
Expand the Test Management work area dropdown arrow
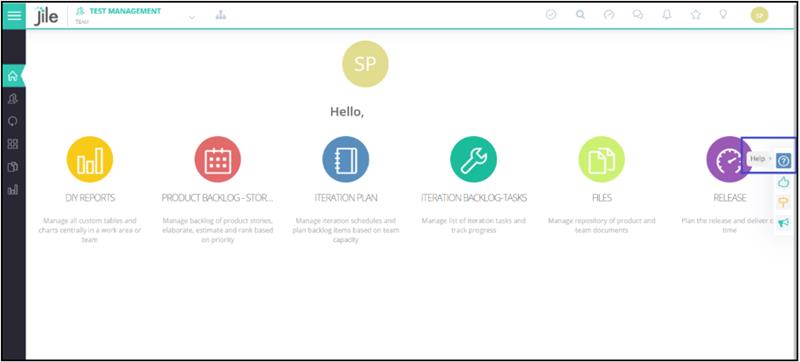click(192, 18)
